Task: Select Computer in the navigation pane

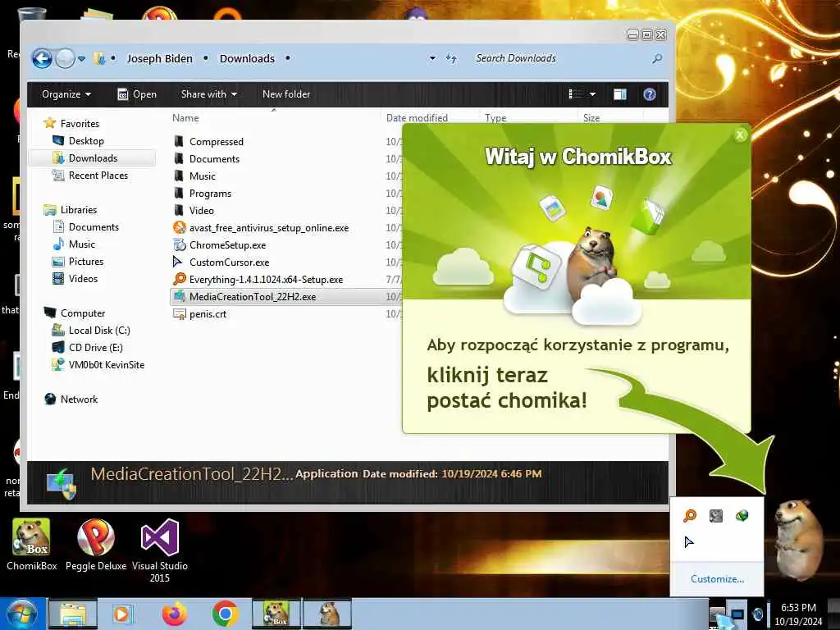Action: (75, 313)
